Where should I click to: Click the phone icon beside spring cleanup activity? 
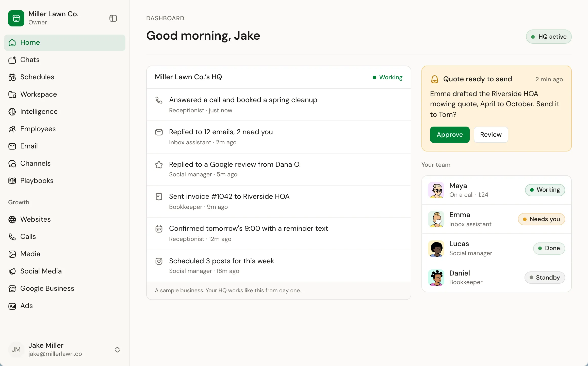(159, 100)
